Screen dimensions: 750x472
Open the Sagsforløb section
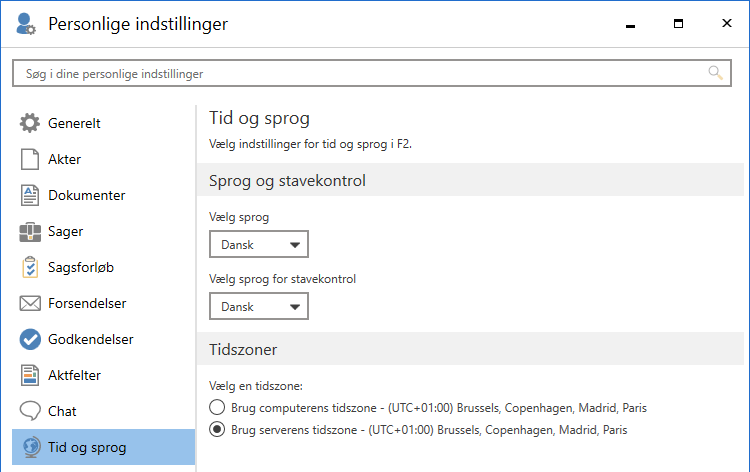[x=81, y=267]
